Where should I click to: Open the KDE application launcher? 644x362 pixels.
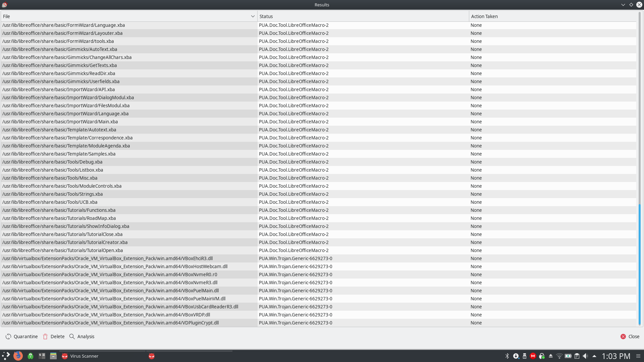click(x=6, y=356)
